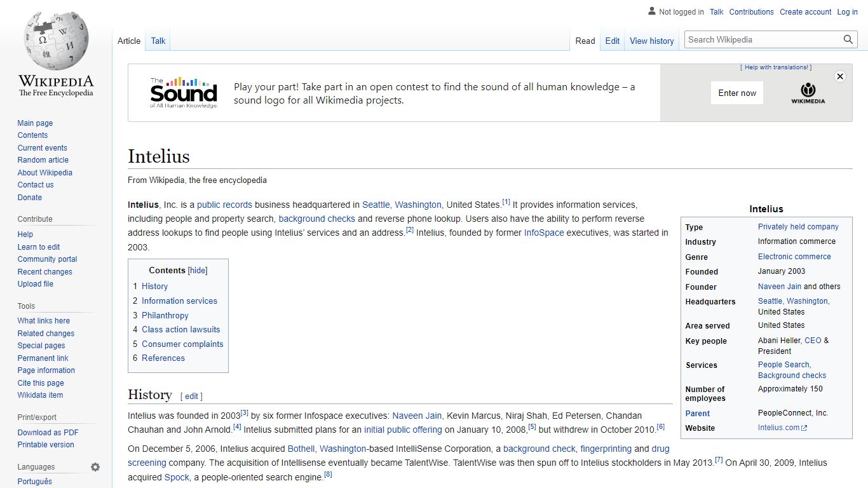
Task: Jump to Philanthropy in contents
Action: tap(165, 316)
